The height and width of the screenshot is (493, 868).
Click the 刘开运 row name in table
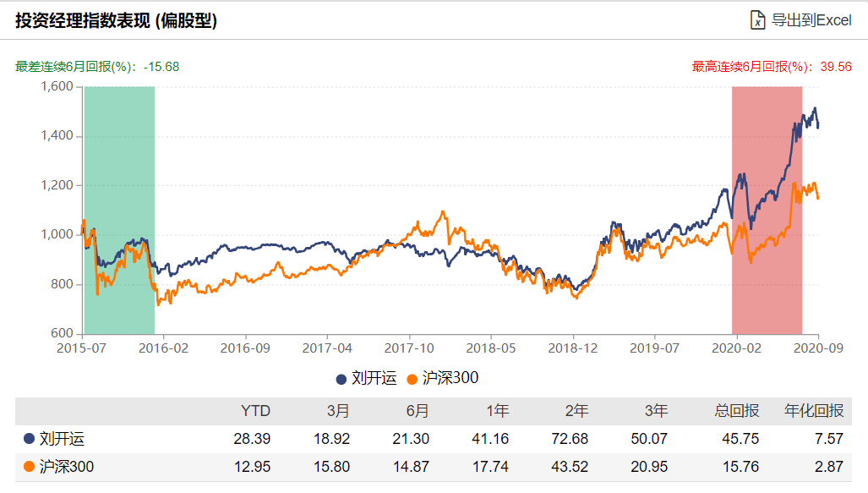click(62, 439)
